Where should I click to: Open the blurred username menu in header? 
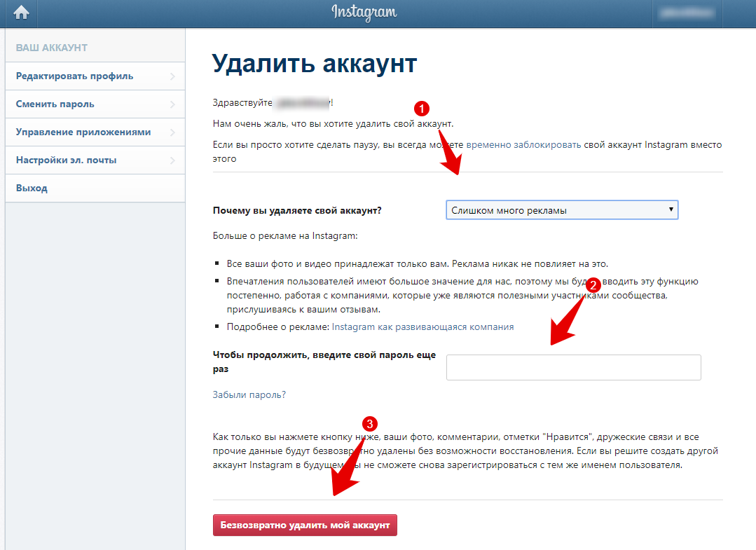tap(687, 13)
